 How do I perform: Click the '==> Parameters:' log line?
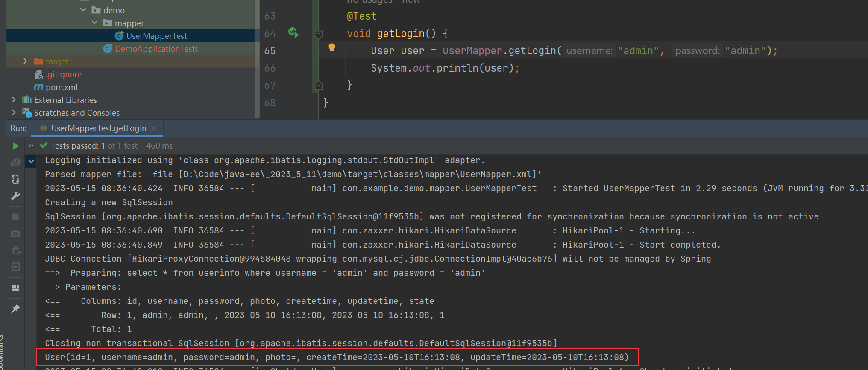[x=83, y=287]
